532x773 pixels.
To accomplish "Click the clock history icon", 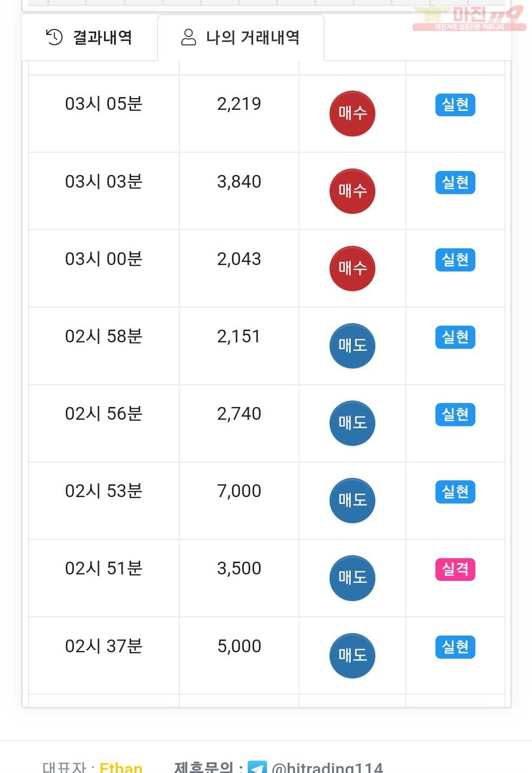I will [x=54, y=37].
